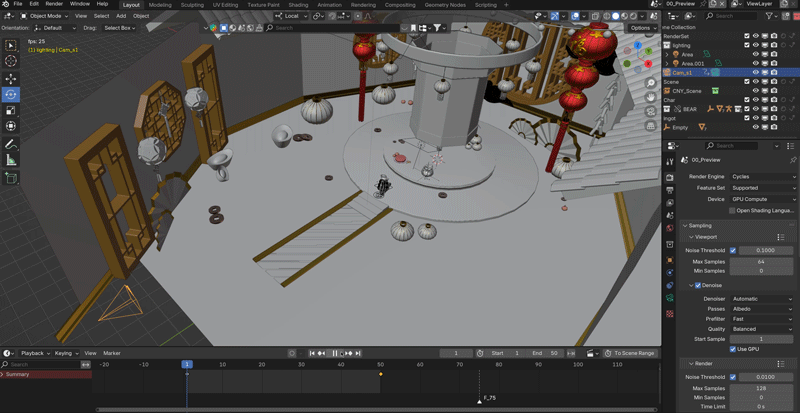Expand the Area.001 light in the outliner
This screenshot has width=800, height=413.
(x=667, y=64)
